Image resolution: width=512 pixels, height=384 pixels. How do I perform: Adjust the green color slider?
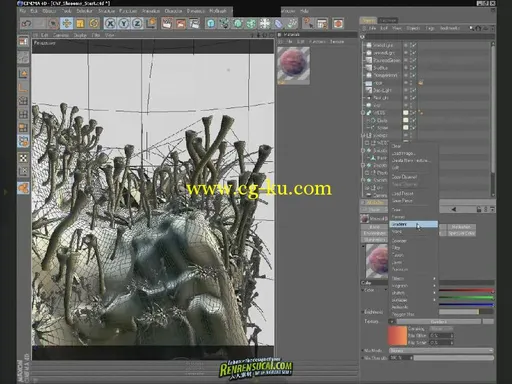[466, 298]
